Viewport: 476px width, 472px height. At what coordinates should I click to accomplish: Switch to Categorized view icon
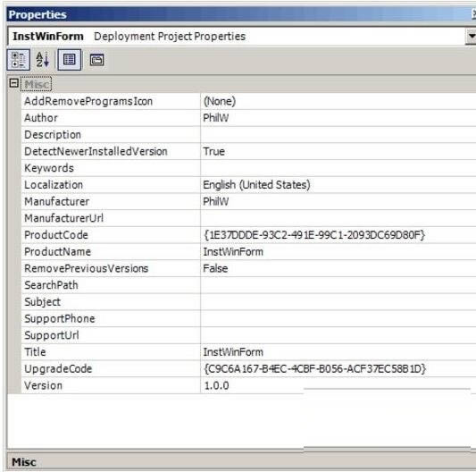(x=19, y=60)
